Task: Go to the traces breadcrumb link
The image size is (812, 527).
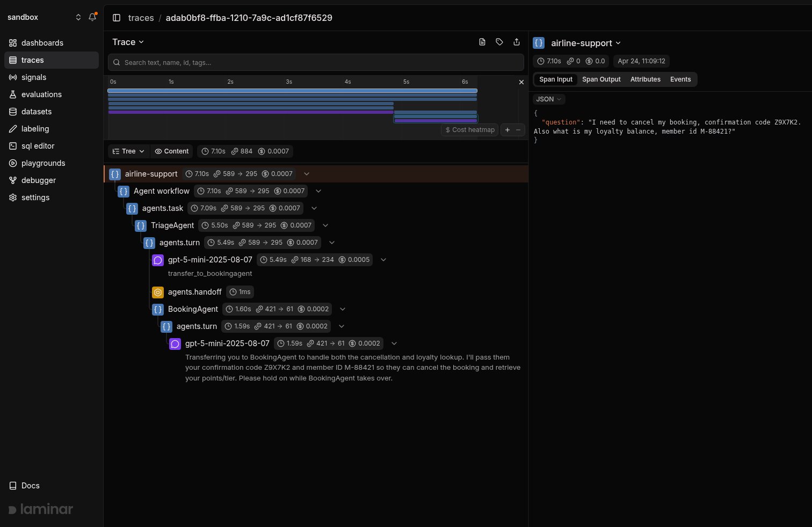Action: 141,18
